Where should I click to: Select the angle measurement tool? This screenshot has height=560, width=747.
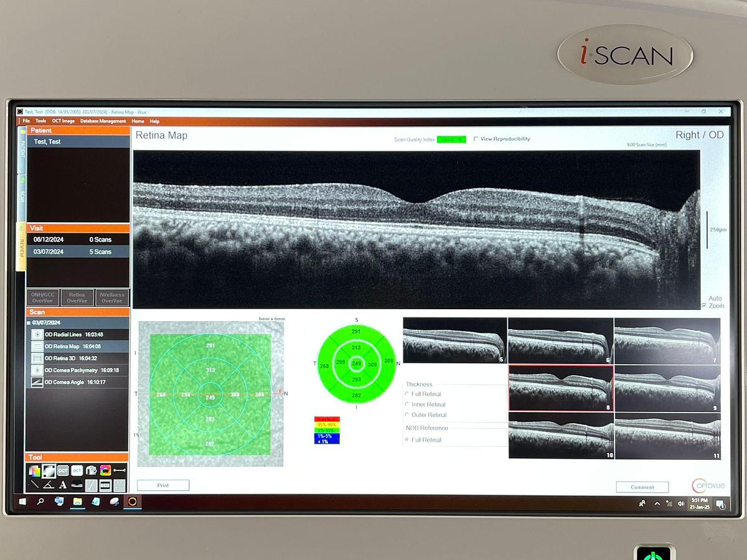pyautogui.click(x=49, y=485)
